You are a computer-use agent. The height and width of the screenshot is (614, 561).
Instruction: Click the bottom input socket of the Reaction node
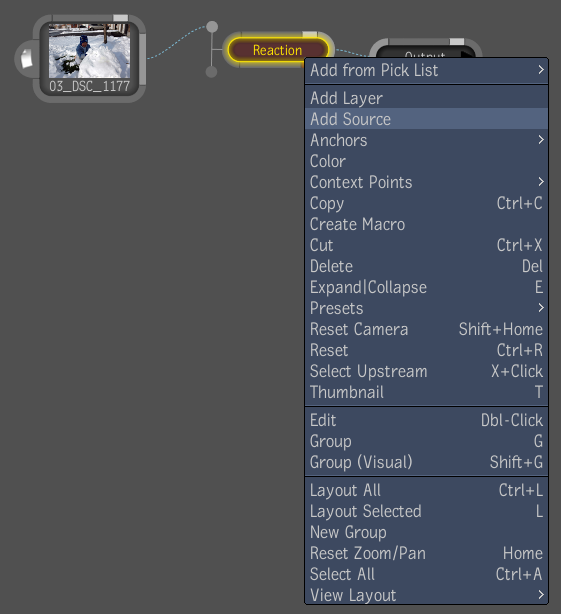(x=211, y=72)
